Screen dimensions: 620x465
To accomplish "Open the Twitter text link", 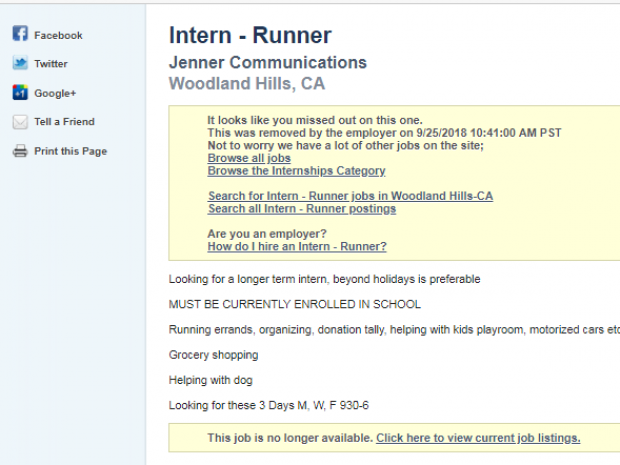I will point(51,64).
